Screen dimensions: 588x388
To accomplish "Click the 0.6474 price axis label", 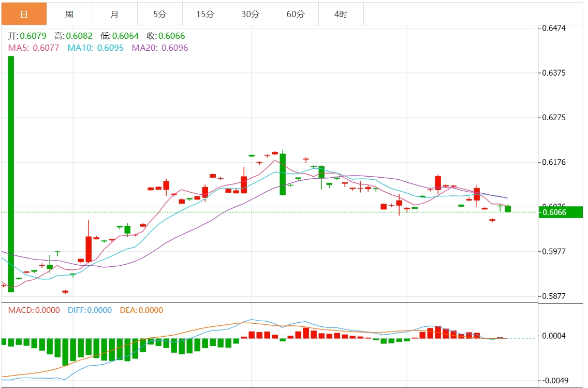I will [x=554, y=28].
